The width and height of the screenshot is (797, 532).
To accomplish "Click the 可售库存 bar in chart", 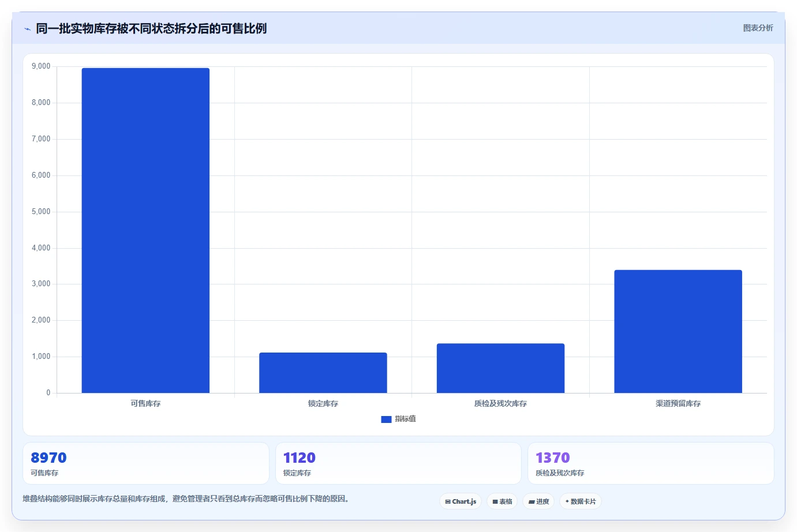I will point(145,230).
